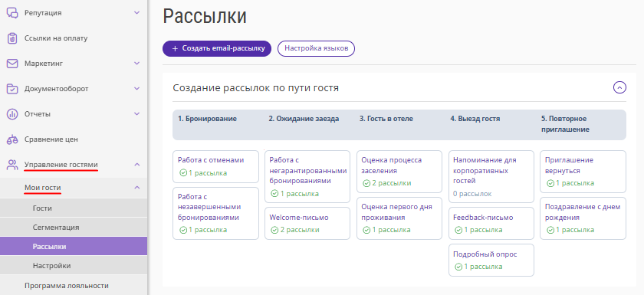Click the 3. Гость в отеле stage header
The width and height of the screenshot is (644, 295).
[x=386, y=119]
